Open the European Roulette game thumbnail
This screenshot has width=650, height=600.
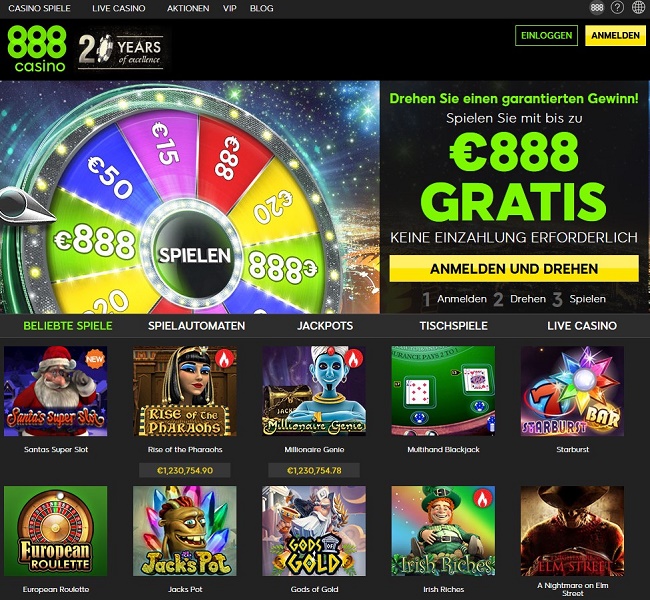coord(56,531)
